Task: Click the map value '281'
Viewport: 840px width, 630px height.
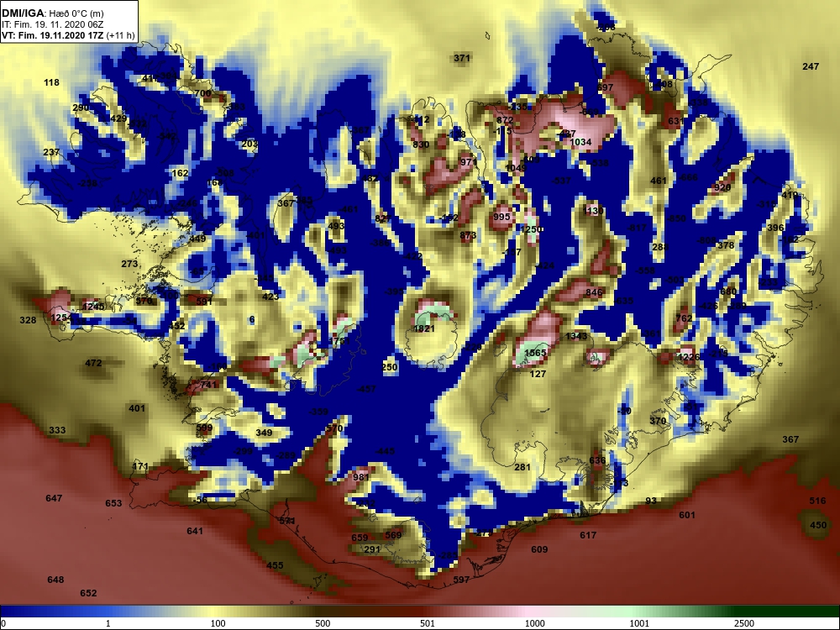Action: [x=522, y=467]
